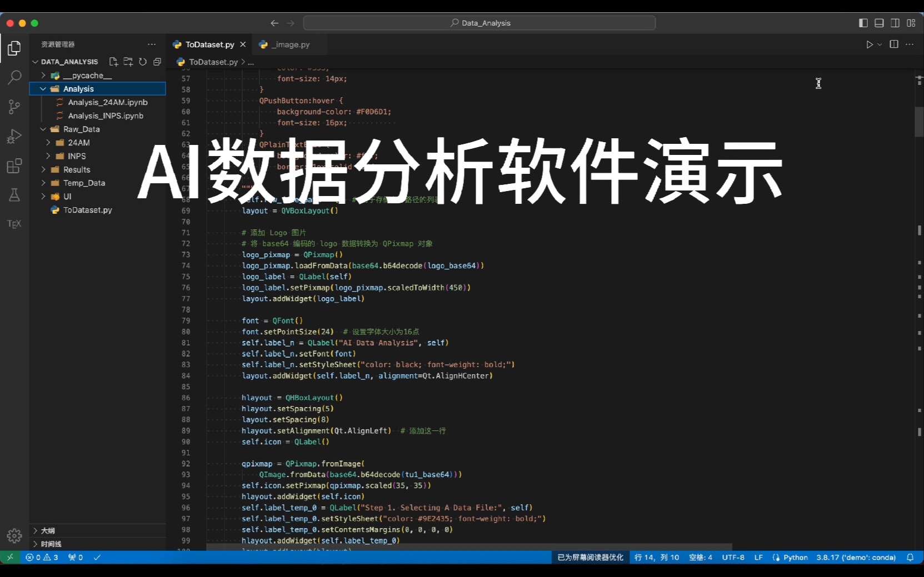
Task: Close the ToDataset.py tab
Action: pos(243,44)
